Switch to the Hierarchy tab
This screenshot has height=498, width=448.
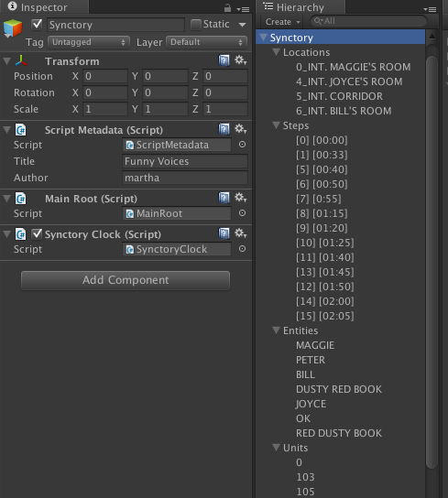(x=300, y=7)
